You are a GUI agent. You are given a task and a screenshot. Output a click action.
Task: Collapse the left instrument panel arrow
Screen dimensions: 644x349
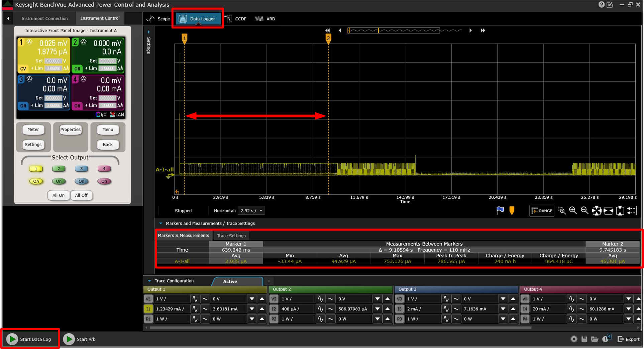coord(8,18)
